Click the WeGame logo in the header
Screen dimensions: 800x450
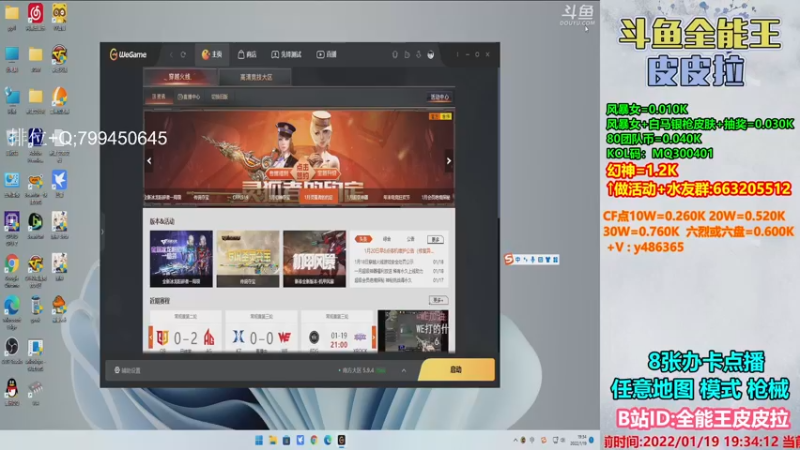coord(128,55)
